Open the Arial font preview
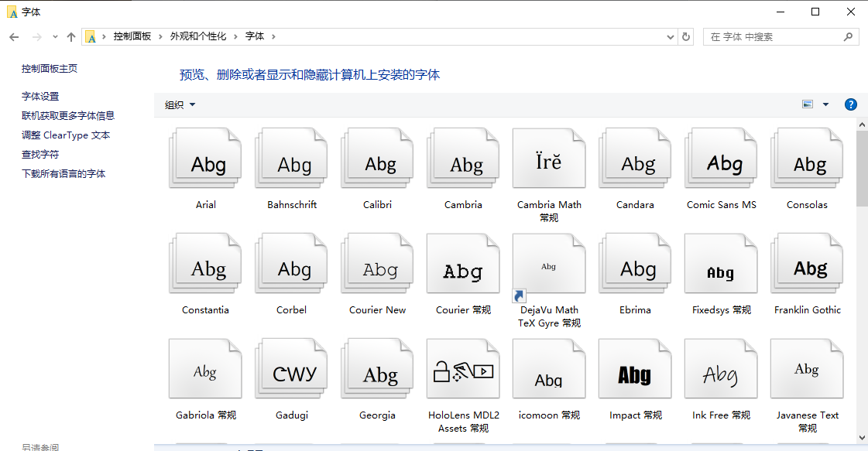The height and width of the screenshot is (451, 868). [x=205, y=159]
